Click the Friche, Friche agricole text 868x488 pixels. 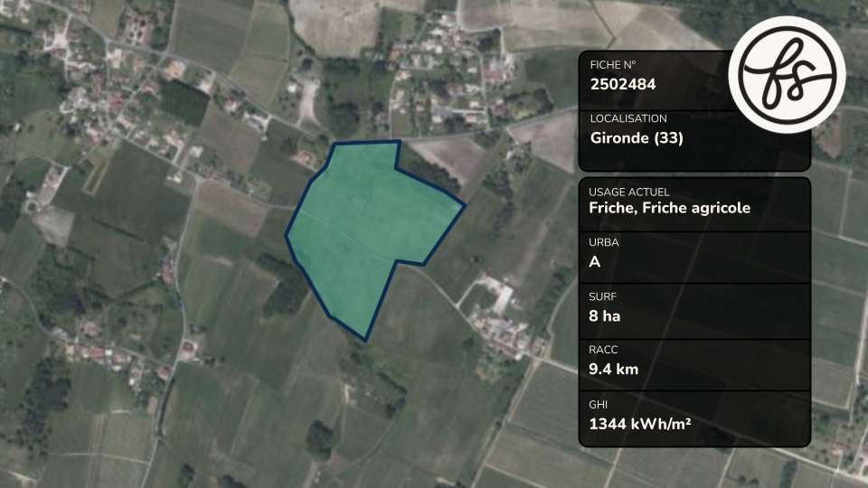click(x=669, y=208)
